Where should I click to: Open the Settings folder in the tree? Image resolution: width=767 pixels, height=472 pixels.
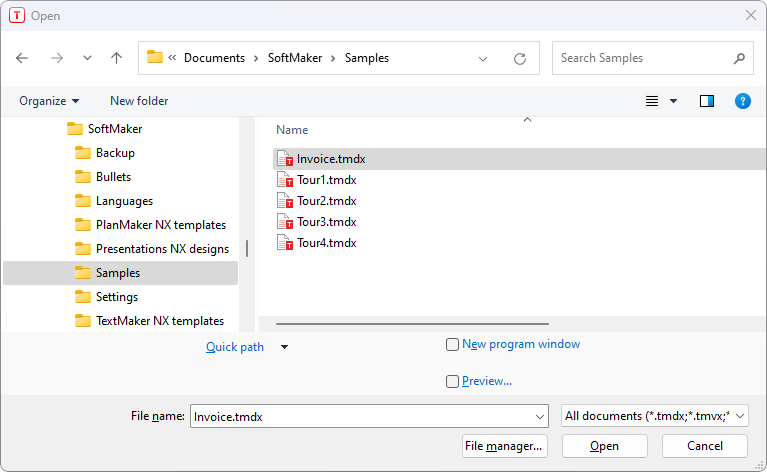(x=117, y=297)
